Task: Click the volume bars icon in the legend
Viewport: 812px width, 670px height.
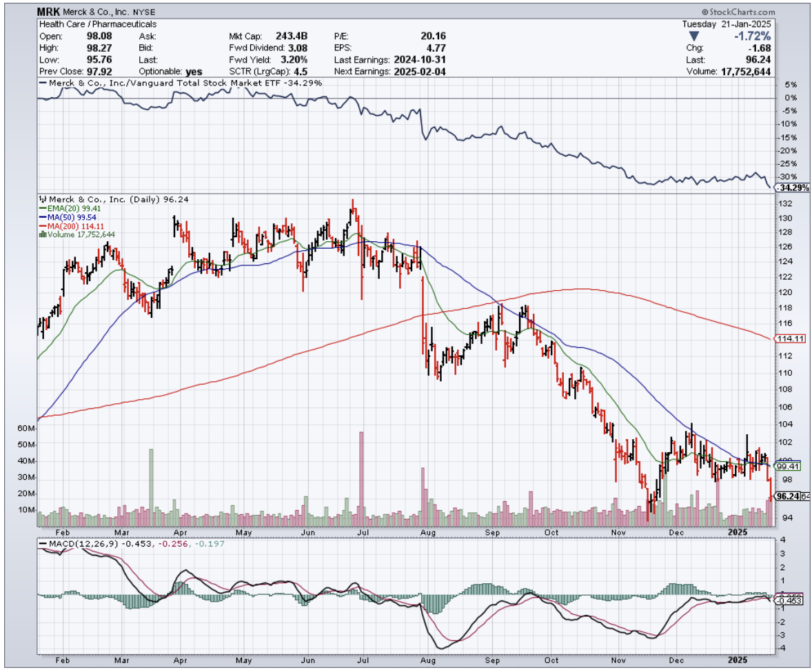Action: click(x=42, y=234)
